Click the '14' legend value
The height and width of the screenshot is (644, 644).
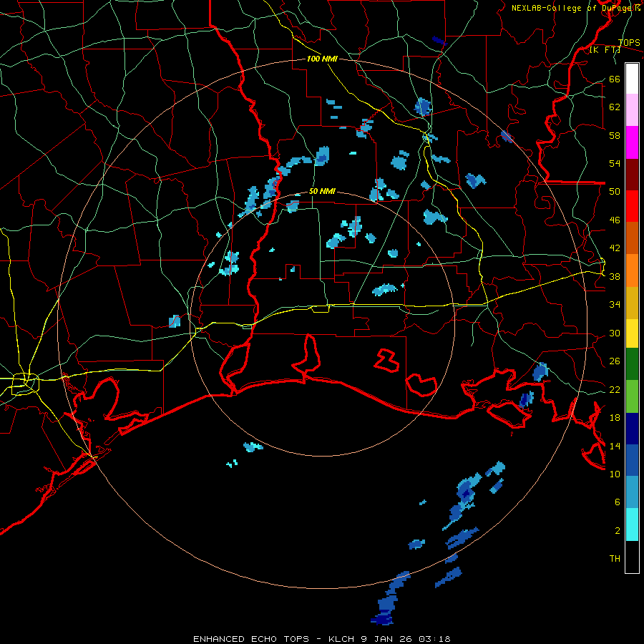tap(615, 446)
